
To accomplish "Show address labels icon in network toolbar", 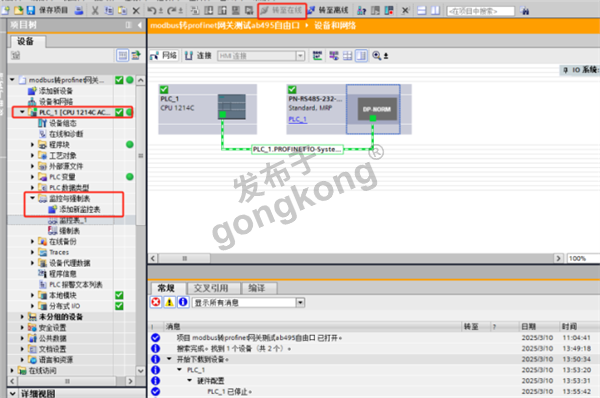I will 334,56.
